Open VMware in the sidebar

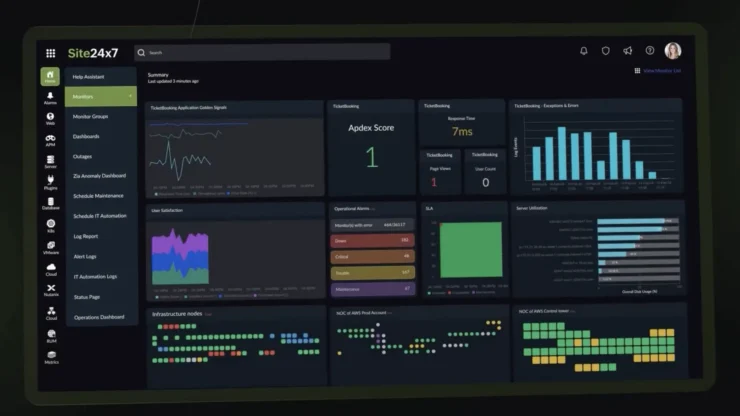[x=51, y=248]
